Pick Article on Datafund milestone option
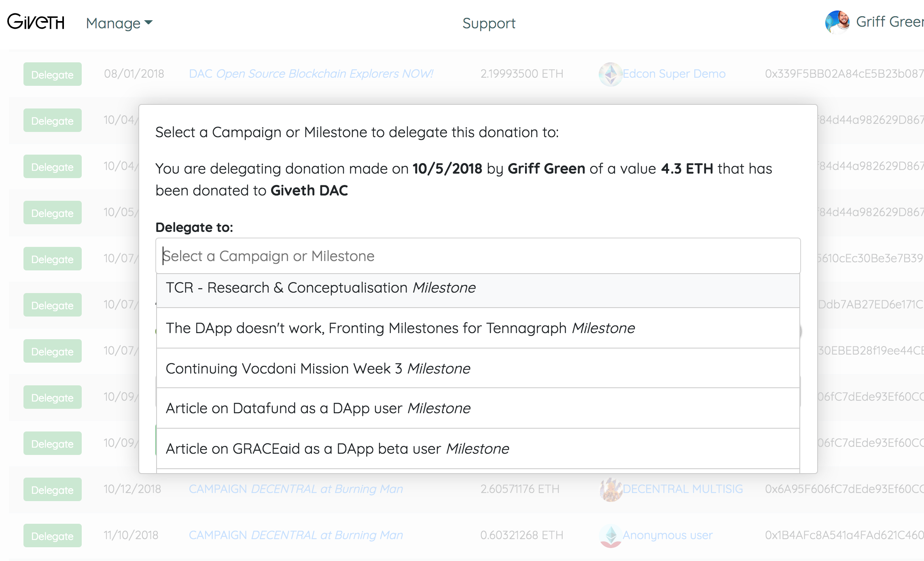Image resolution: width=924 pixels, height=561 pixels. point(478,408)
